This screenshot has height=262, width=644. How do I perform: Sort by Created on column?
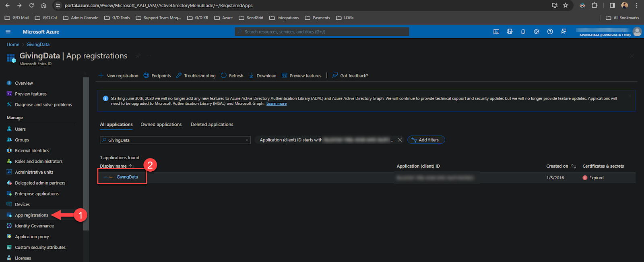[x=561, y=166]
